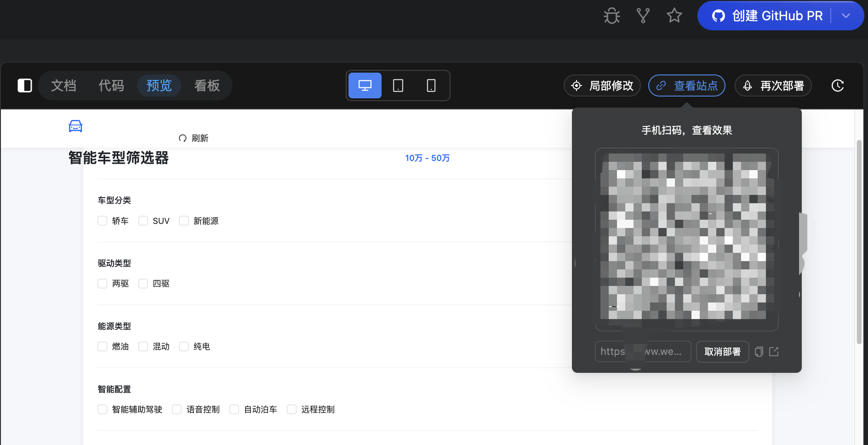Toggle the sidebar panel icon
868x445 pixels.
[24, 86]
